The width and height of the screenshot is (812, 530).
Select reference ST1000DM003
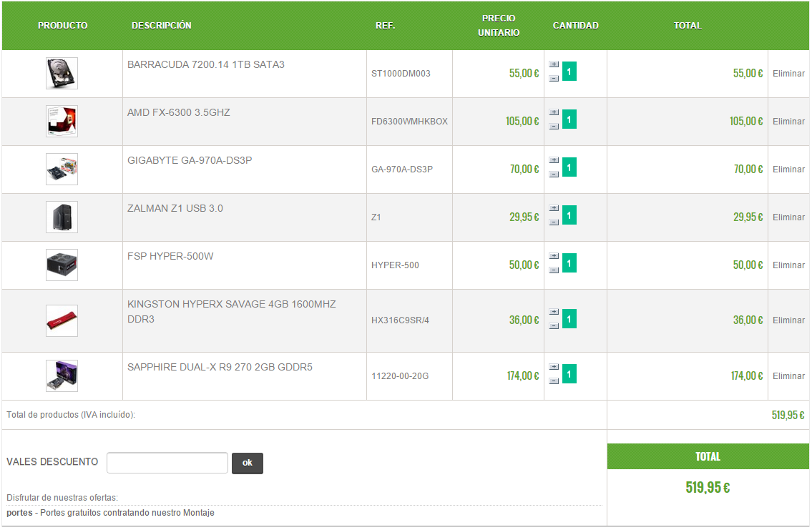click(401, 74)
